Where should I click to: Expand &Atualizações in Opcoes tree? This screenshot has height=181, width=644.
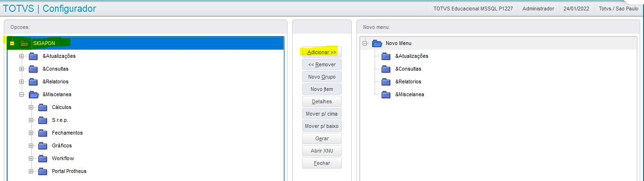point(22,56)
